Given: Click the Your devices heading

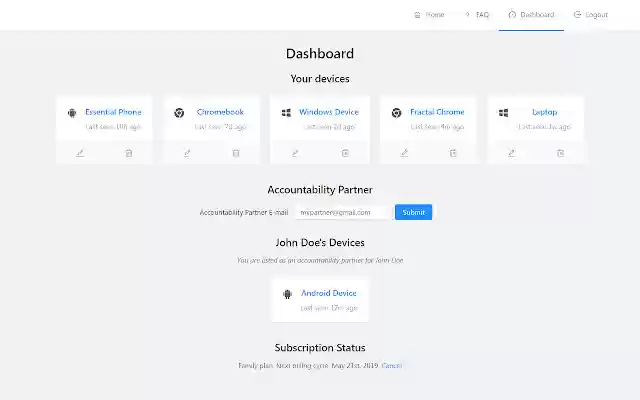Looking at the screenshot, I should 320,79.
